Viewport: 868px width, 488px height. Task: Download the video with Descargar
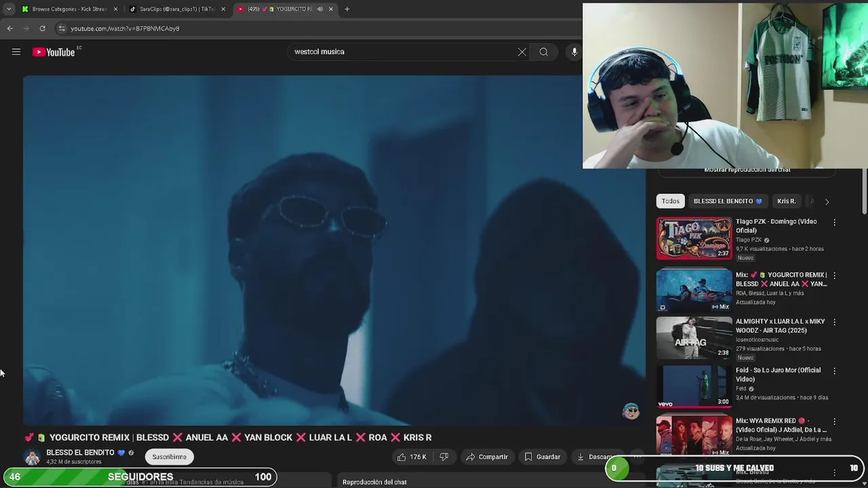point(595,457)
